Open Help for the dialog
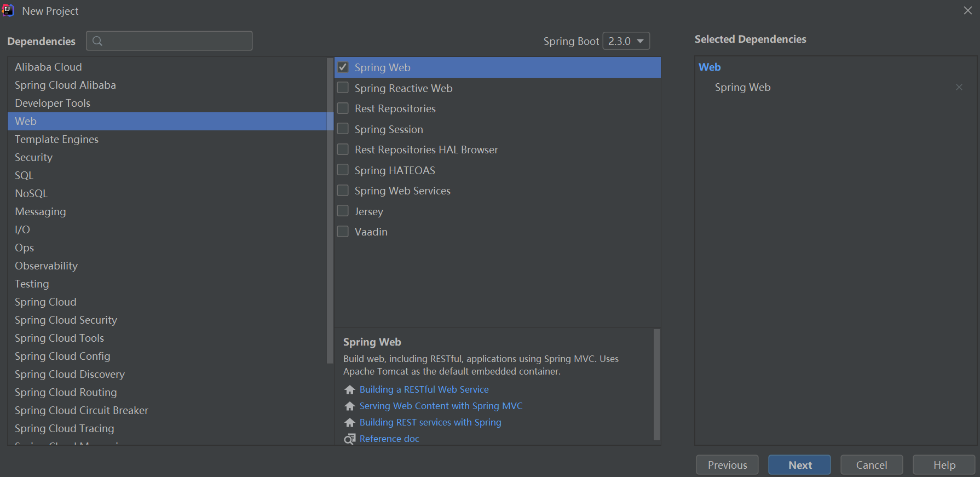The image size is (980, 477). click(944, 465)
